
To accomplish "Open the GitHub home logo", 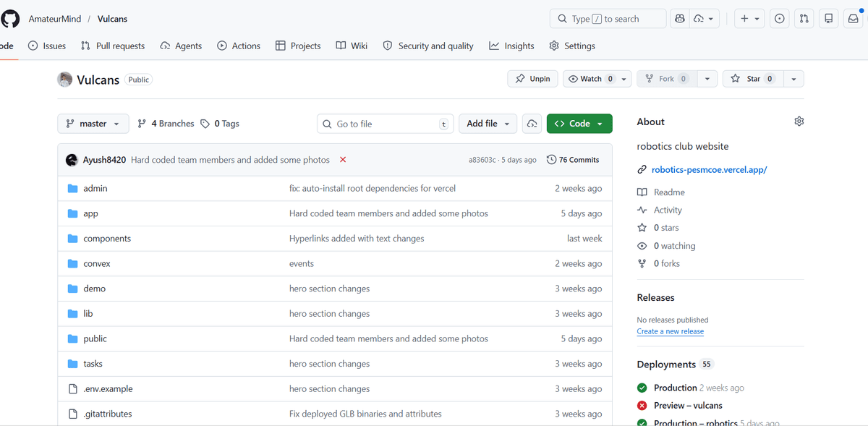I will pos(10,18).
